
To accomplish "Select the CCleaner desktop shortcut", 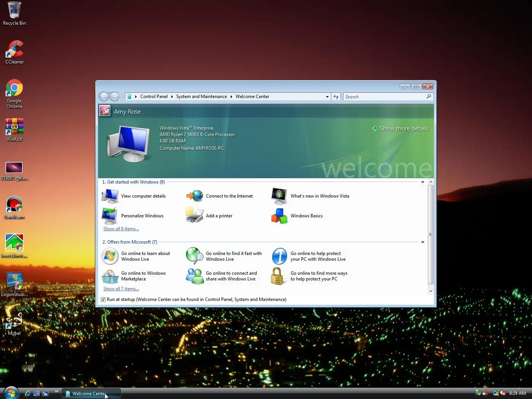I will pyautogui.click(x=14, y=52).
